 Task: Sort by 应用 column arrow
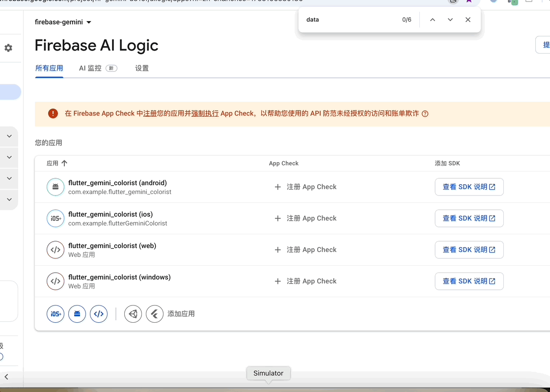[x=64, y=163]
